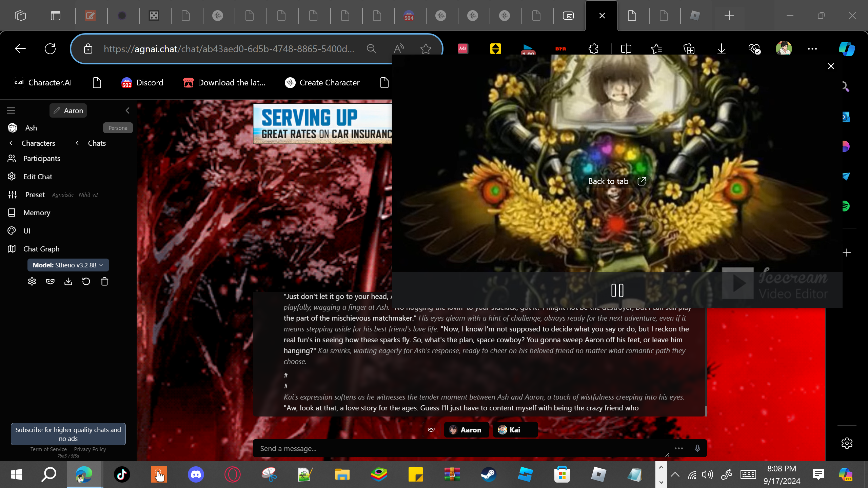Click the restart chat icon

86,282
